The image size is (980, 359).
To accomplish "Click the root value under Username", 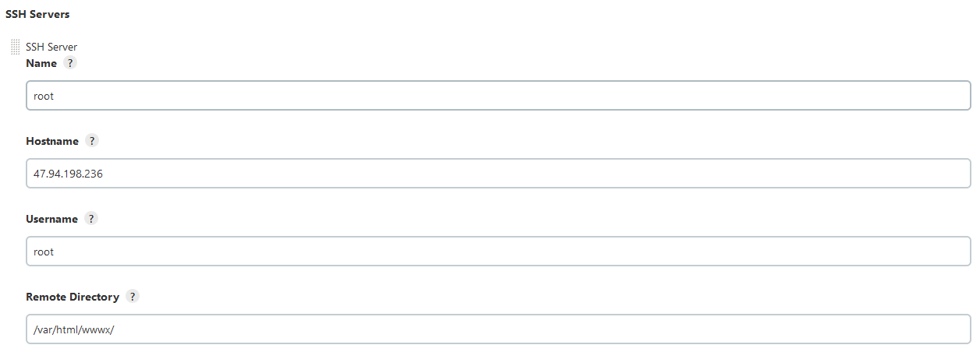I will coord(44,252).
